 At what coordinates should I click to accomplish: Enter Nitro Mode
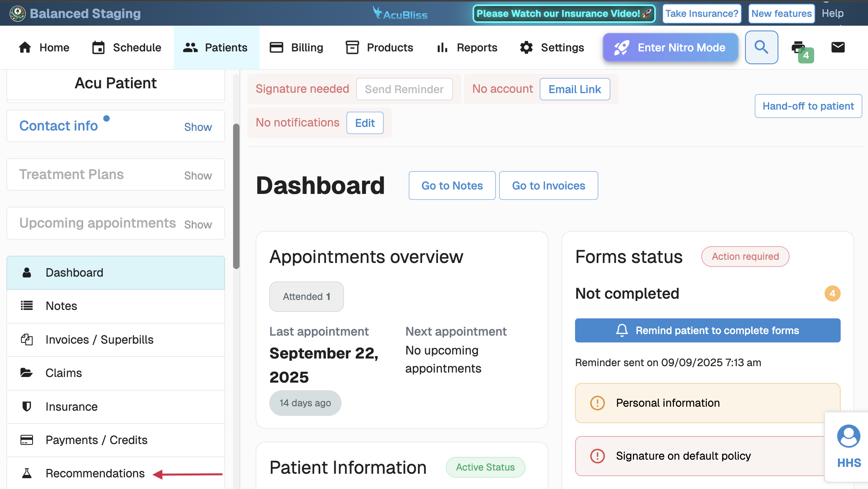pos(670,47)
